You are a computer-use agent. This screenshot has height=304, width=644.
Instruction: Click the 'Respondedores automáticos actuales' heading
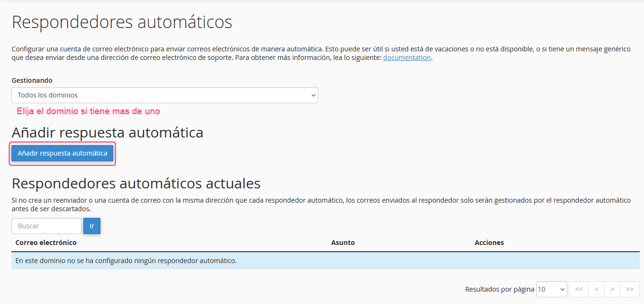tap(136, 183)
